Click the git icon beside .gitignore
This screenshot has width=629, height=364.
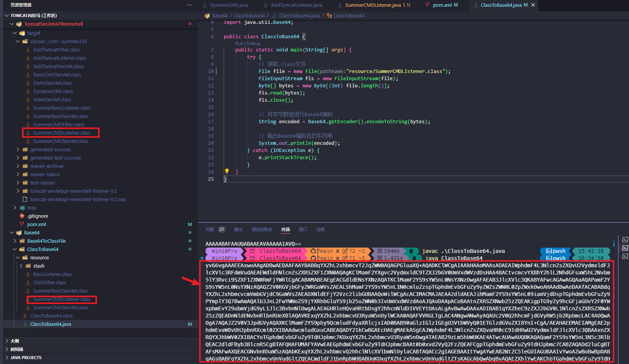point(22,216)
